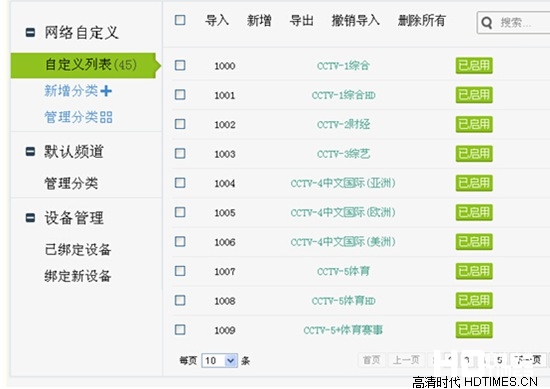
Task: Click the 下一页 pagination button
Action: 527,360
